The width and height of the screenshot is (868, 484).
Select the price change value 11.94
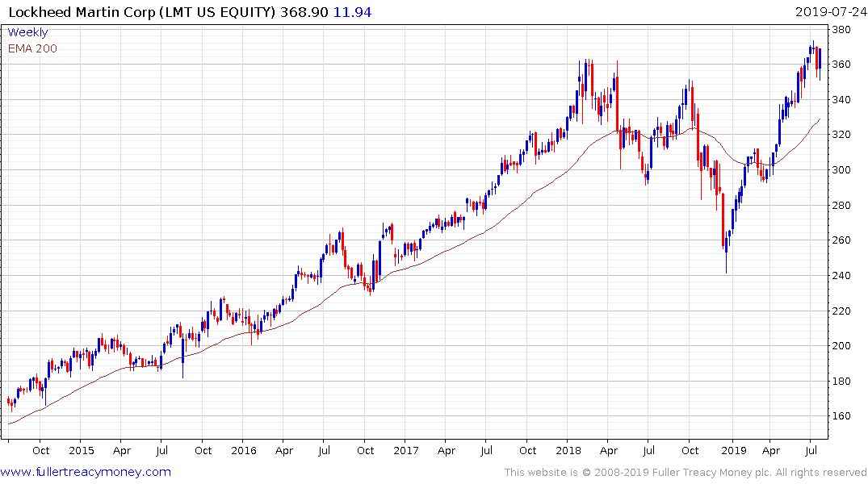click(x=352, y=12)
